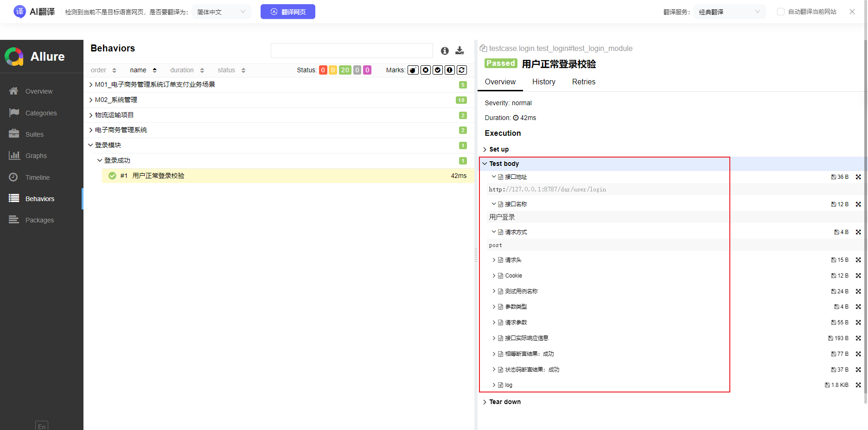Open fullscreen for the log attachment
Viewport: 868px width, 430px height.
click(858, 385)
